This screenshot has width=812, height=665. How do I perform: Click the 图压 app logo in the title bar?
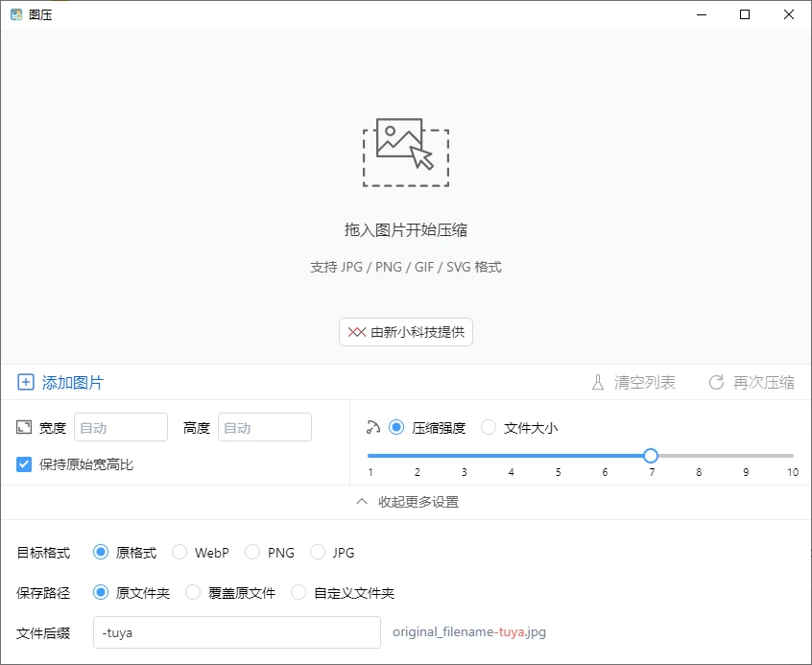(14, 14)
